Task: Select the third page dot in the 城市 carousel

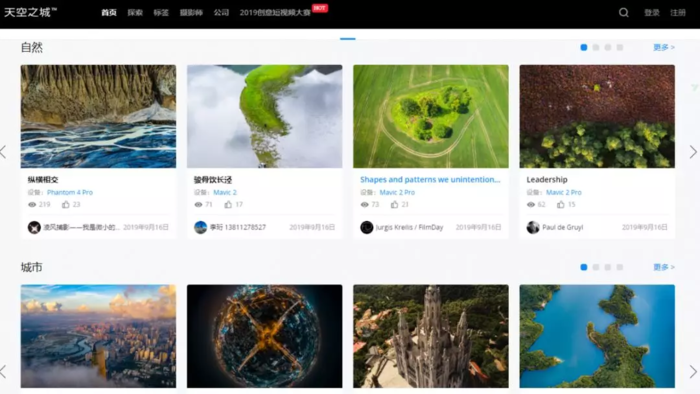Action: pyautogui.click(x=608, y=267)
